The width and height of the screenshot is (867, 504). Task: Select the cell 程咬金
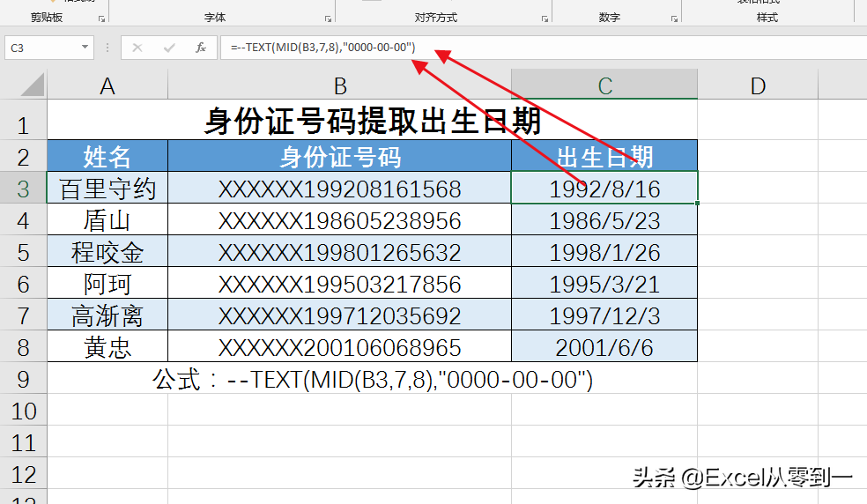[107, 251]
